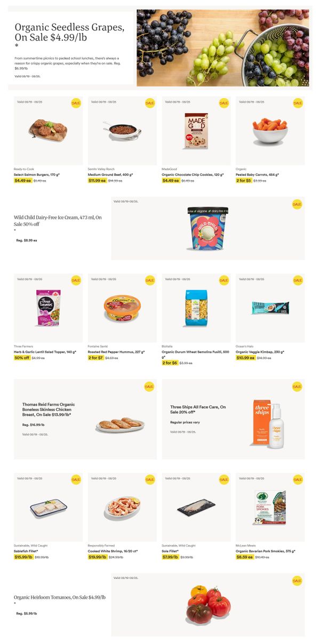The image size is (320, 644).
Task: Click the SALE badge on Organic Heirloom Tomatoes
Action: (297, 581)
